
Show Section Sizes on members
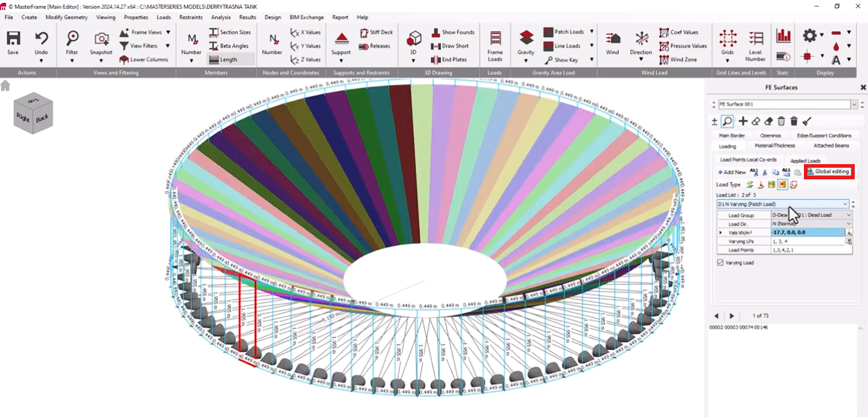[230, 33]
